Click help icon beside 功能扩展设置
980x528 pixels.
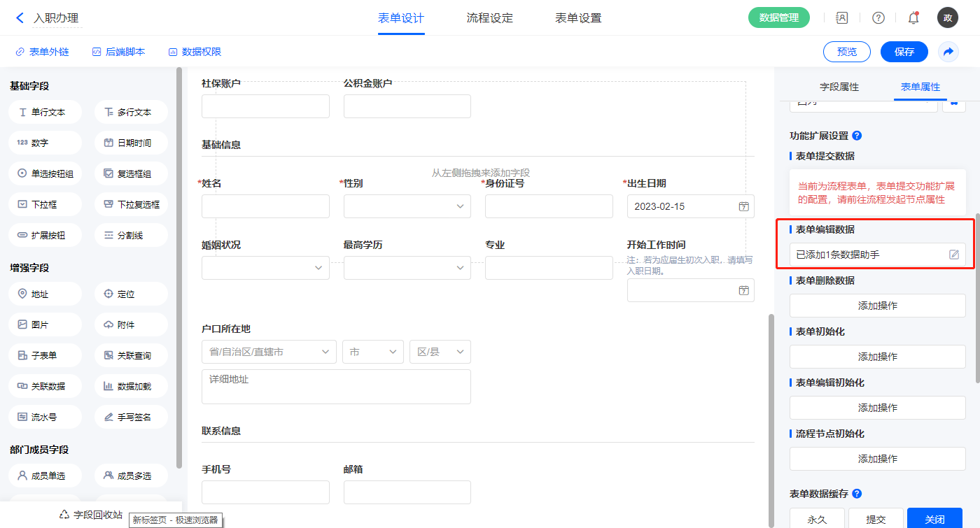pos(857,136)
